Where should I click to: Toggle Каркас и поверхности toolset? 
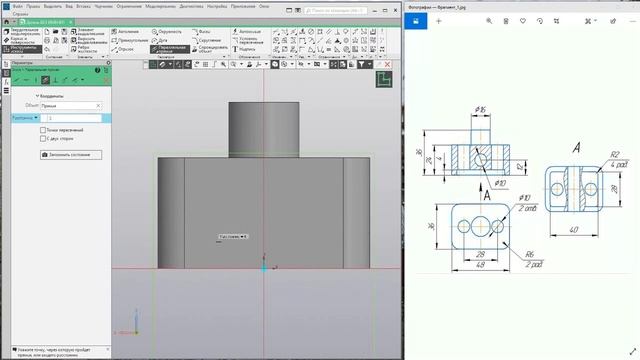(x=21, y=40)
